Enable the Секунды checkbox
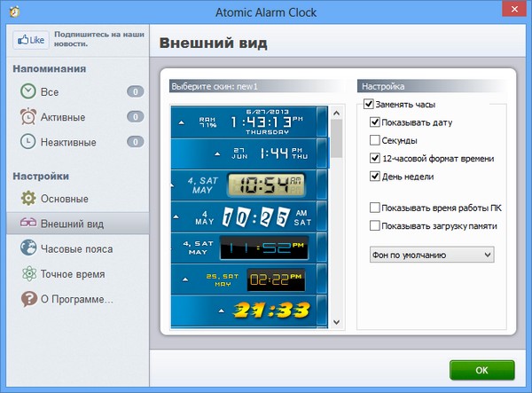The width and height of the screenshot is (532, 393). click(x=375, y=140)
